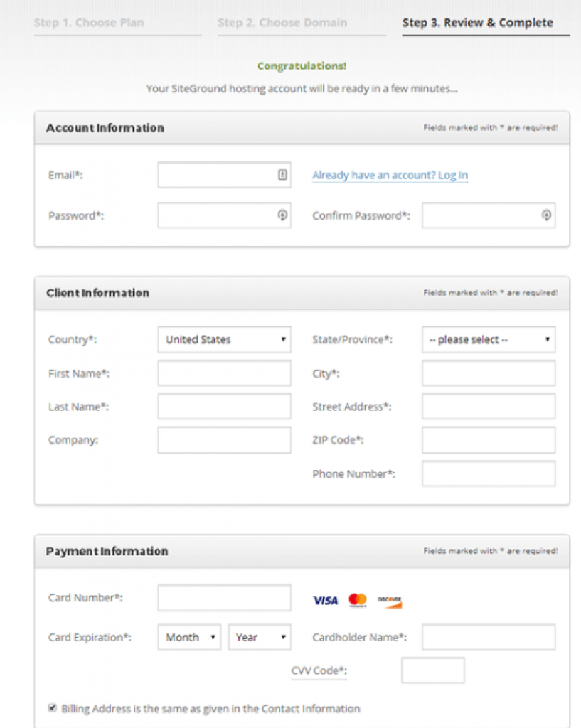Click the VISA card logo

click(326, 600)
